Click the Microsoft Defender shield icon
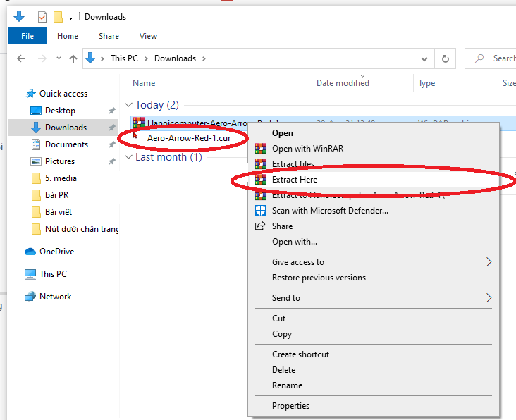 click(261, 211)
